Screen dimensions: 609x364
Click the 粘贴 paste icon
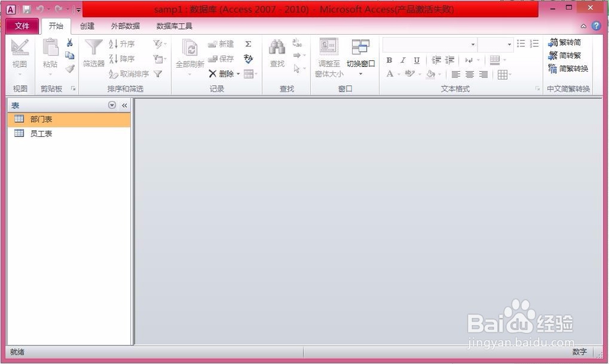click(x=51, y=47)
